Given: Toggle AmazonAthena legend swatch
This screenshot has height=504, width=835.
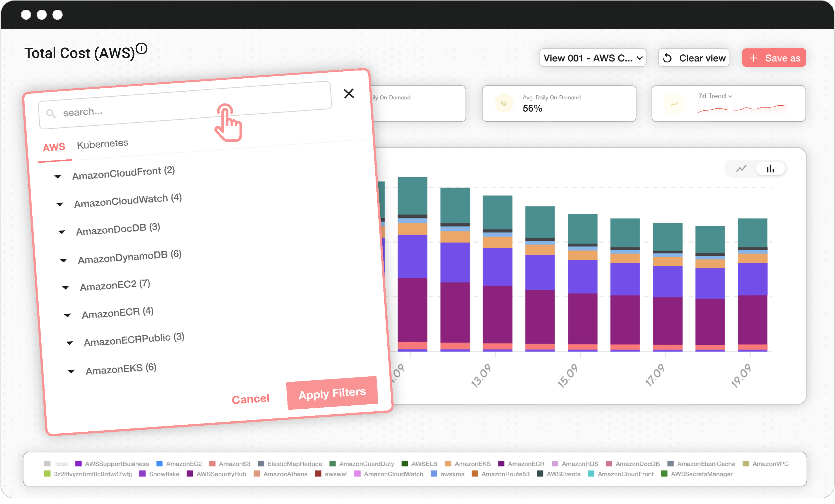Looking at the screenshot, I should pos(257,474).
